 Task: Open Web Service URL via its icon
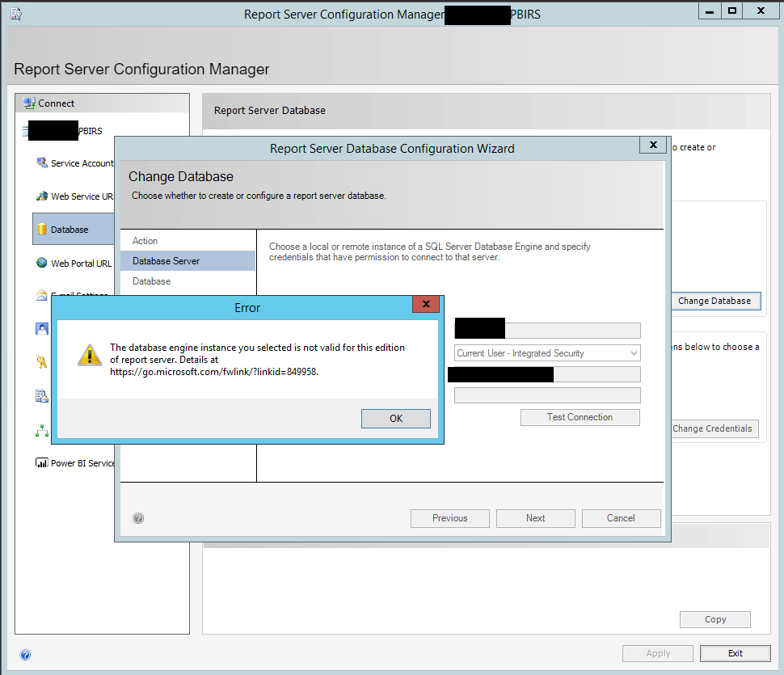coord(42,196)
